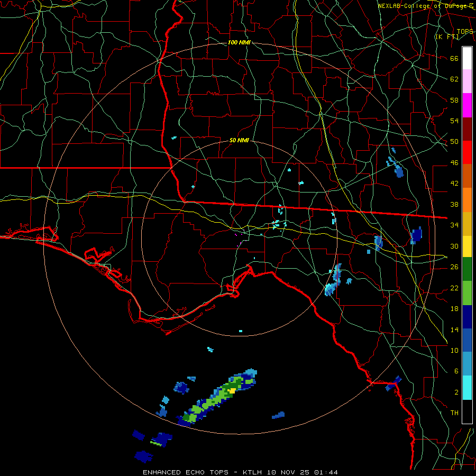Click the "30" legend value

point(454,246)
